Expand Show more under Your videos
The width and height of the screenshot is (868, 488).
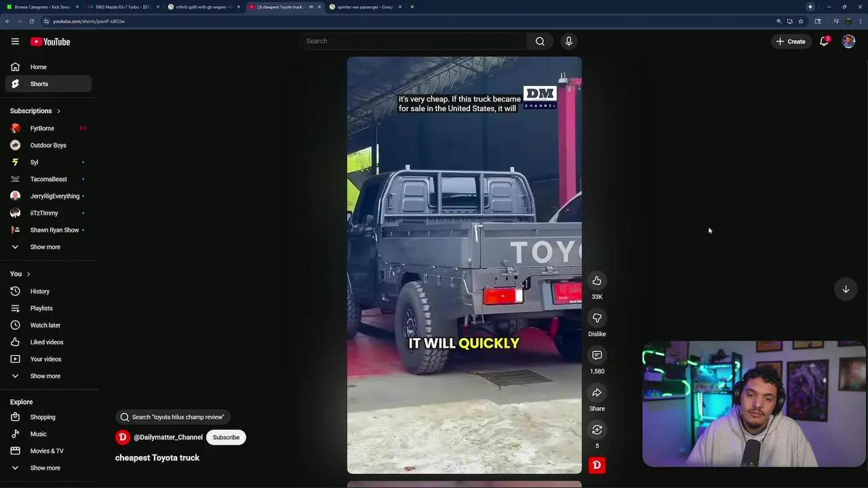45,376
